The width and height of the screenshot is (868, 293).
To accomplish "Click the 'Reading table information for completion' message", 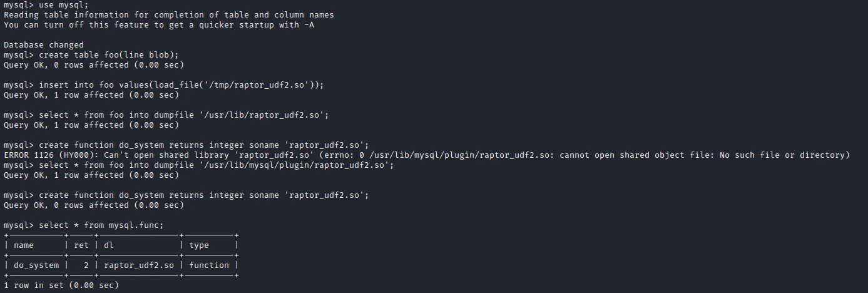I will click(x=169, y=15).
